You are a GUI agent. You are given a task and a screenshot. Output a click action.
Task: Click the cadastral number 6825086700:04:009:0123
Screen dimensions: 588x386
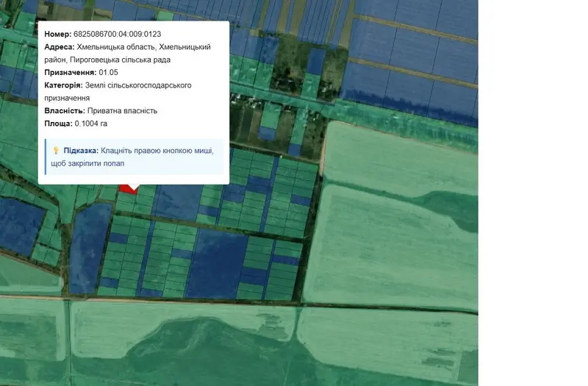(118, 34)
